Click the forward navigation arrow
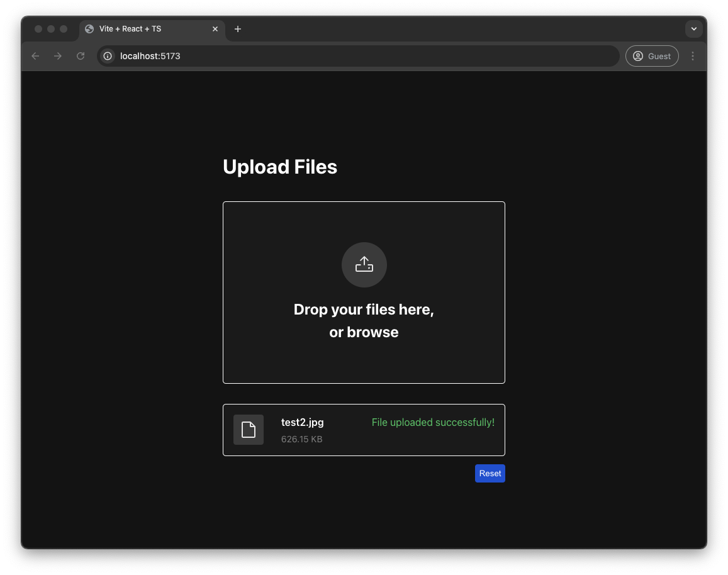The image size is (728, 575). tap(57, 56)
